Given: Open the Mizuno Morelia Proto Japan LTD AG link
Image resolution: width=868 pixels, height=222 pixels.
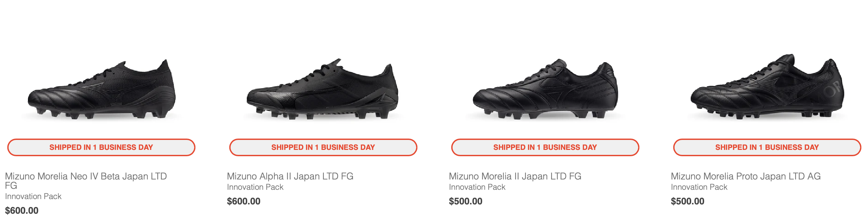Looking at the screenshot, I should [x=746, y=176].
